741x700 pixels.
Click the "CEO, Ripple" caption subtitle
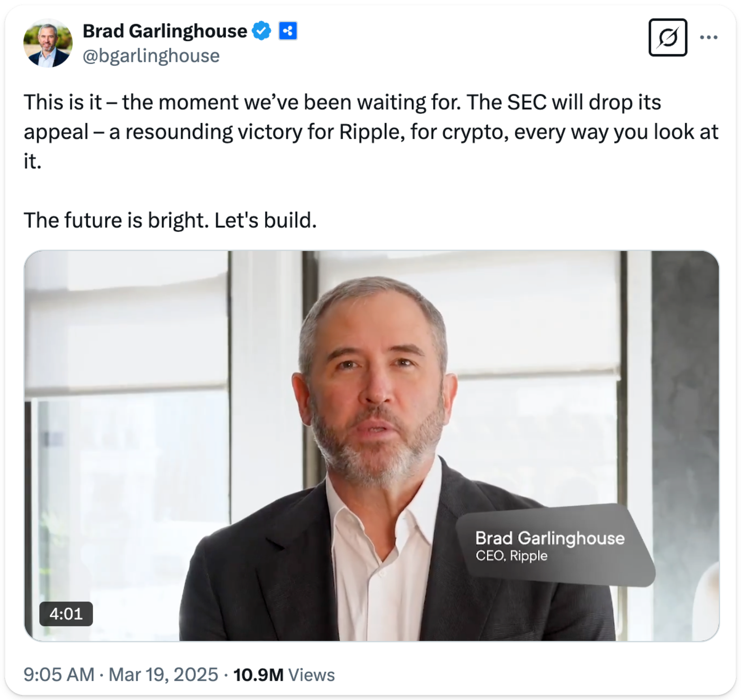pos(511,556)
